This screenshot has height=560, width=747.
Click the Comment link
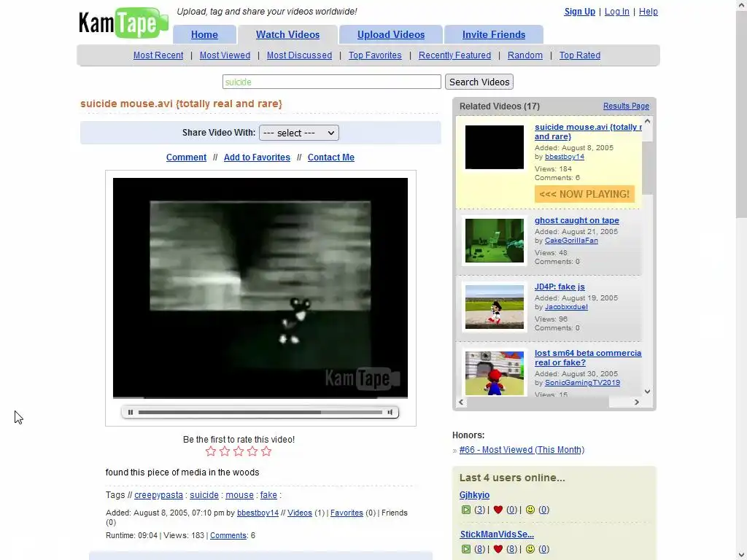tap(186, 157)
